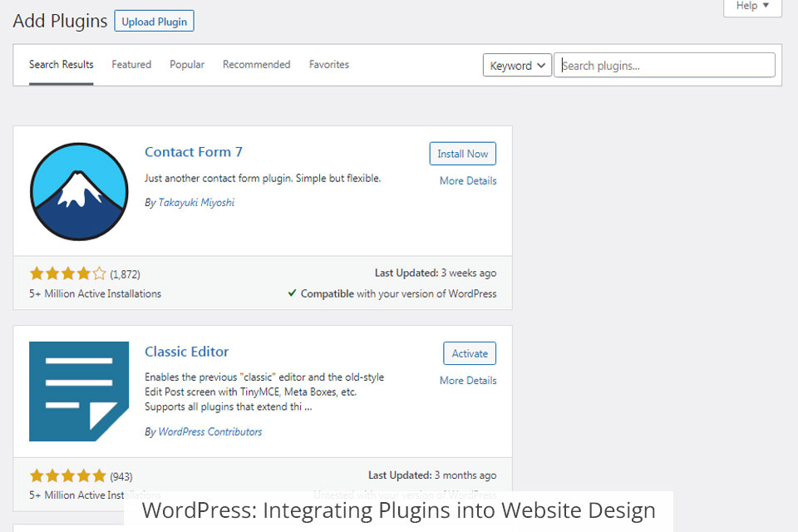Viewport: 798px width, 532px height.
Task: Click the Upload Plugin button
Action: coord(154,22)
